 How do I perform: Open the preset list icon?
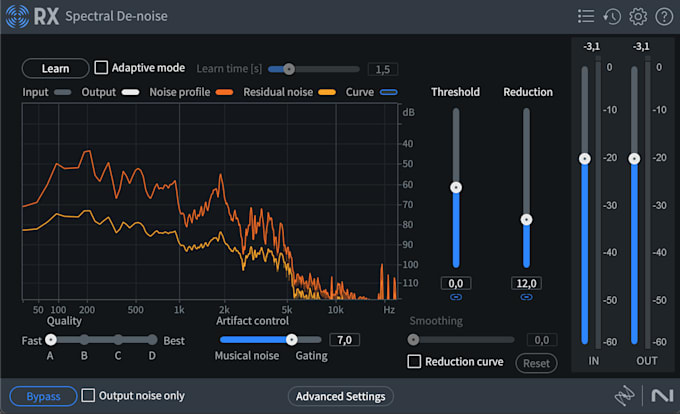tap(586, 16)
